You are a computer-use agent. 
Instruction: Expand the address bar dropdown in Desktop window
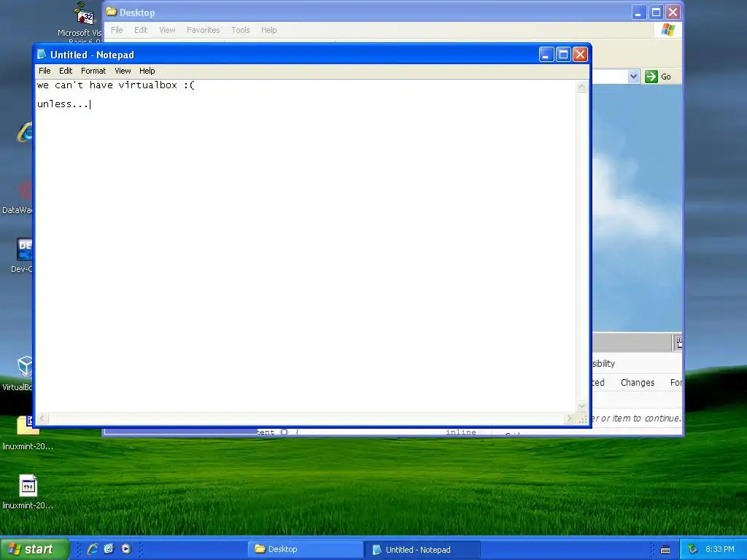coord(633,76)
